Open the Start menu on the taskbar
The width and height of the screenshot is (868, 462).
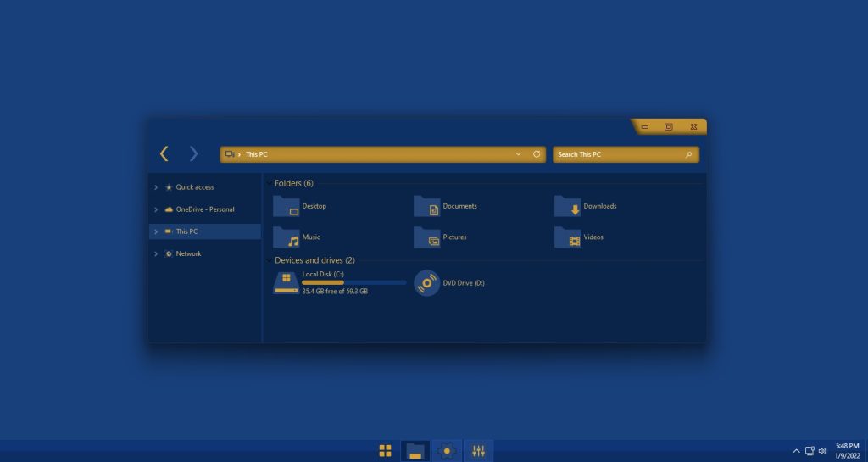click(x=385, y=451)
